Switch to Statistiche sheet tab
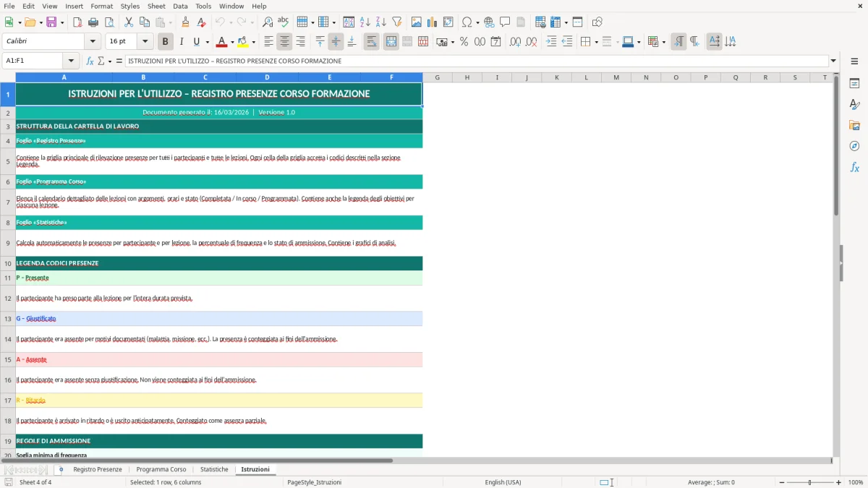The width and height of the screenshot is (868, 488). (214, 470)
